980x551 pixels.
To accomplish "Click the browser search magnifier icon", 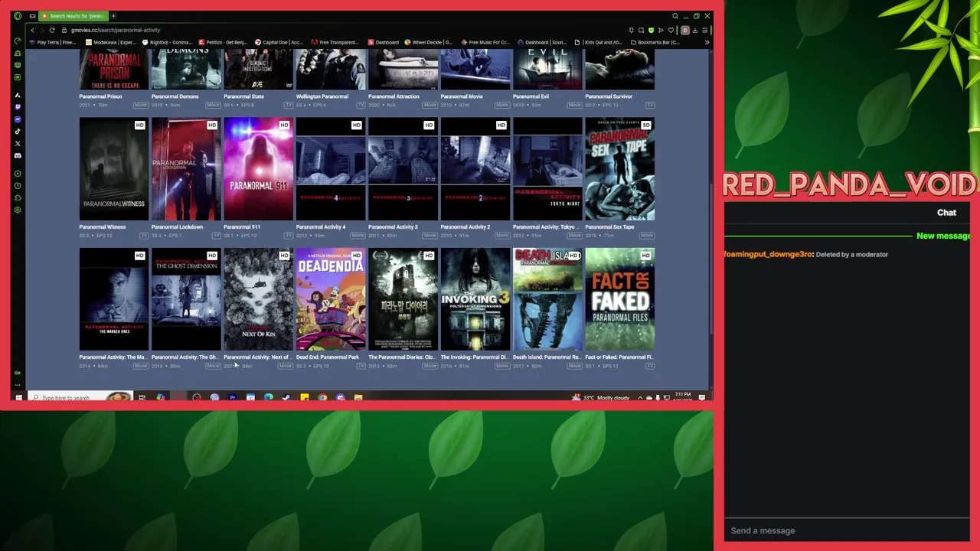I will [x=675, y=16].
